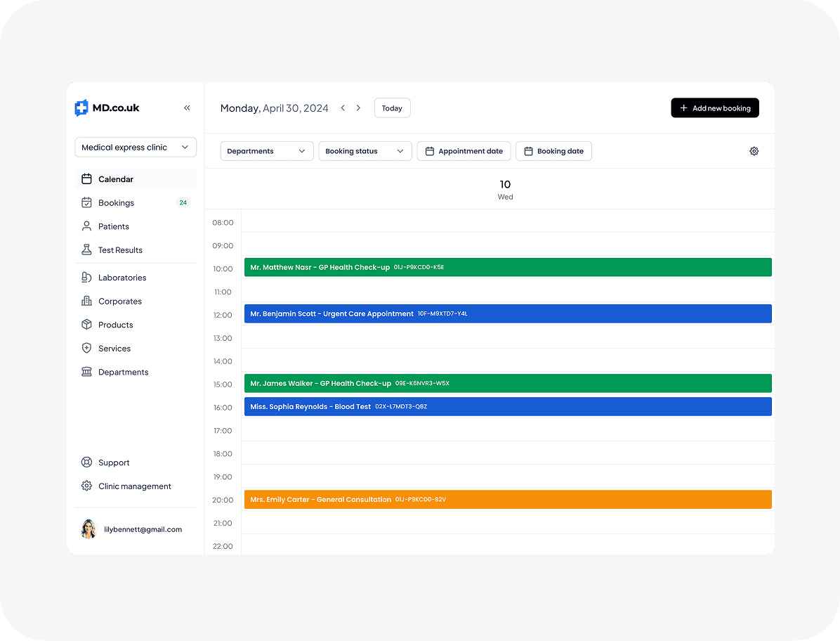
Task: Open Bookings in the sidebar
Action: click(x=117, y=203)
